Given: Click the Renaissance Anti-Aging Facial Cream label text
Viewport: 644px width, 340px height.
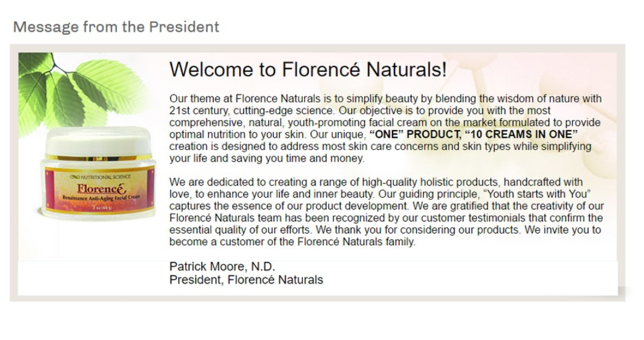Looking at the screenshot, I should pyautogui.click(x=101, y=198).
